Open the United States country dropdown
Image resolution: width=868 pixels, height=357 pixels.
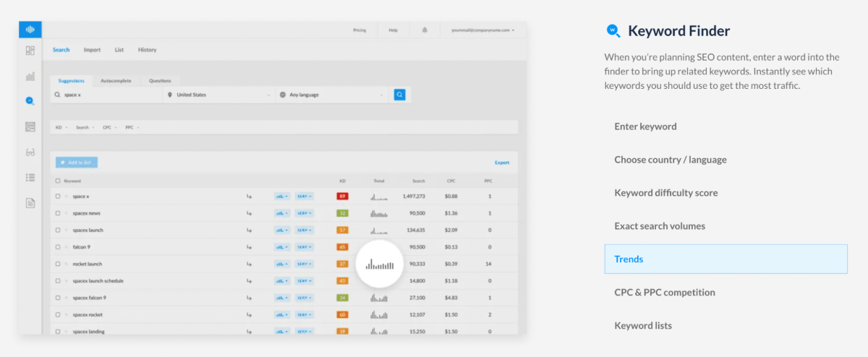tap(218, 95)
